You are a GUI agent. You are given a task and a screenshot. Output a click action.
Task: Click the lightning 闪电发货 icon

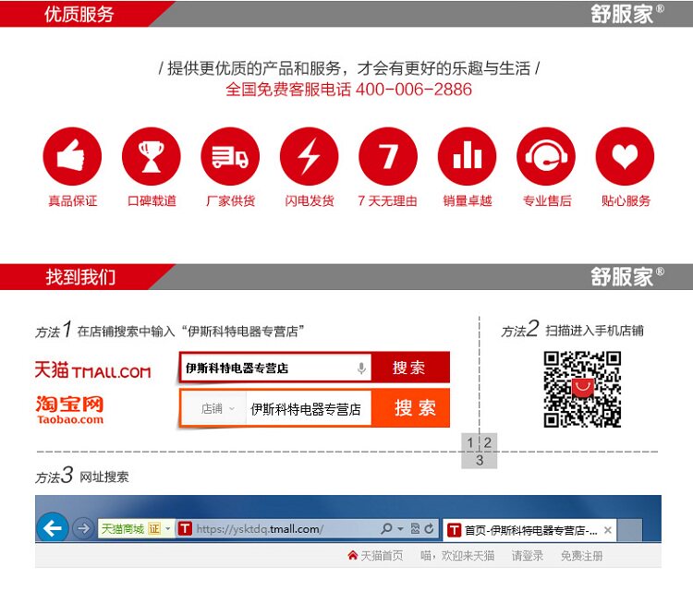310,156
